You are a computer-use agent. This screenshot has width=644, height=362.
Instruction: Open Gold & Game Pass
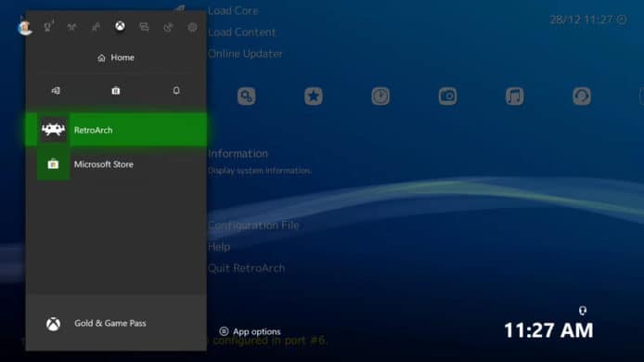pyautogui.click(x=116, y=323)
